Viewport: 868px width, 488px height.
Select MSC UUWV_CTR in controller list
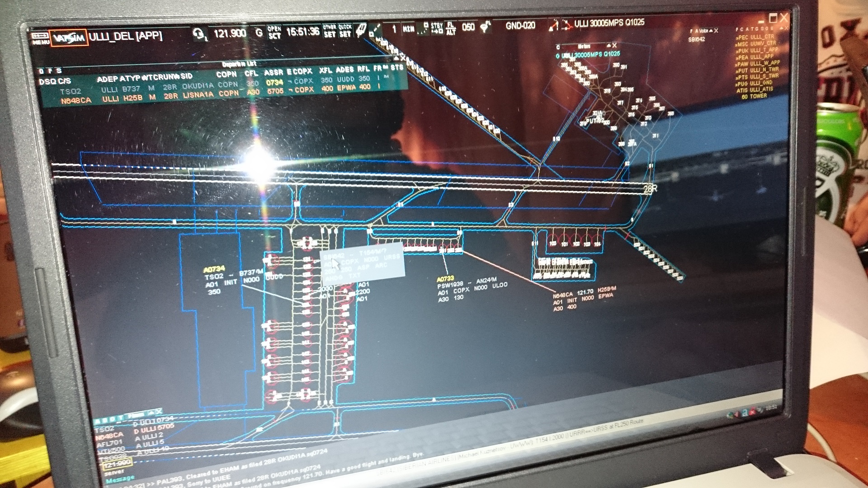point(756,44)
